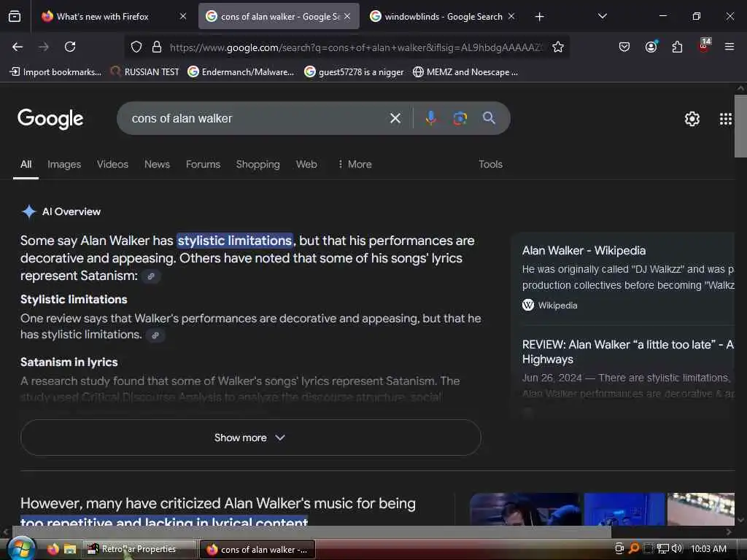Expand AI Overview with Show more

[x=251, y=437]
